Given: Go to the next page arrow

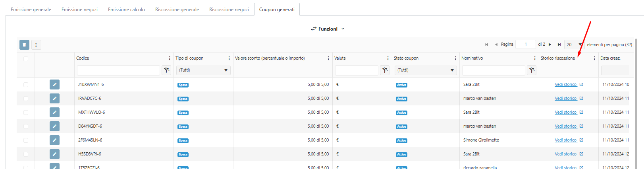Looking at the screenshot, I should [x=550, y=45].
